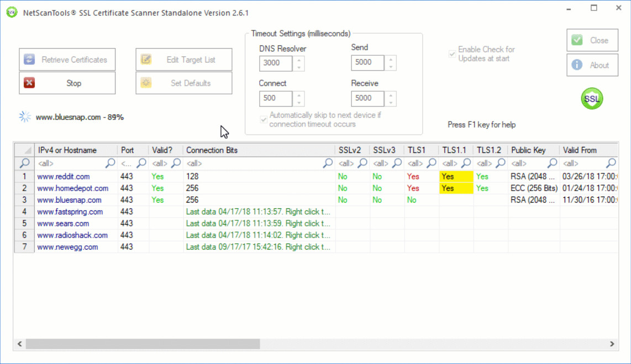Decrease Receive timeout with down arrow

point(391,103)
